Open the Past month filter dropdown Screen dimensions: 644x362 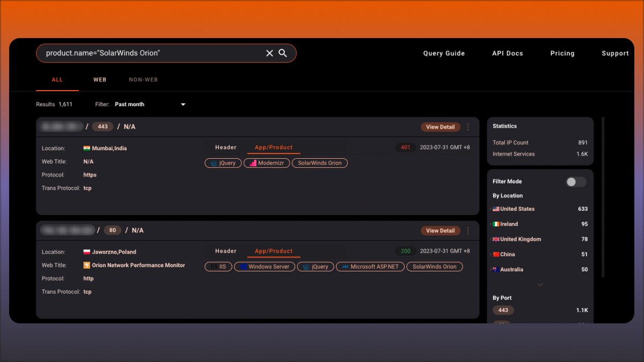pos(150,105)
